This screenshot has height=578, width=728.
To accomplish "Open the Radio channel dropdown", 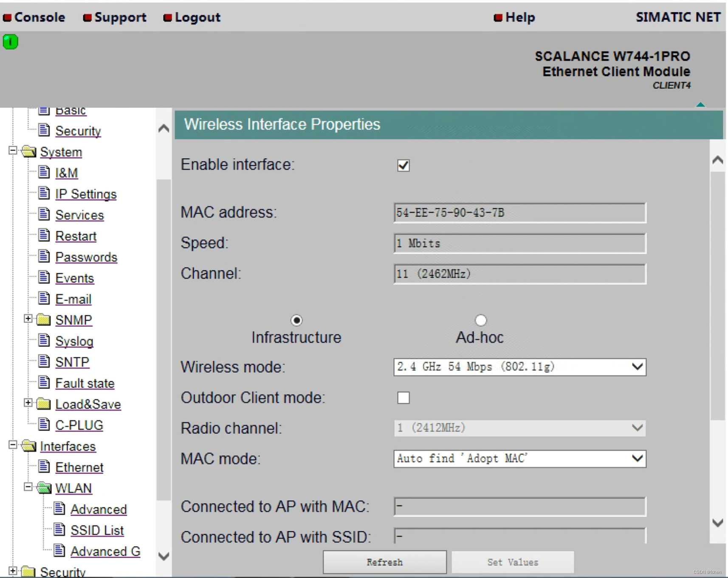I will click(x=520, y=428).
